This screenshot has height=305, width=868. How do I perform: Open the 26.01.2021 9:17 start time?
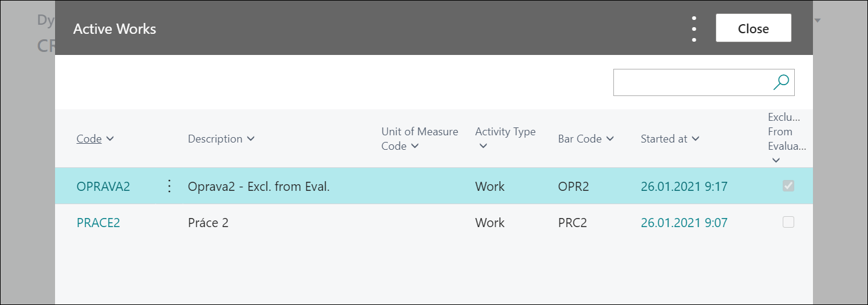tap(684, 186)
